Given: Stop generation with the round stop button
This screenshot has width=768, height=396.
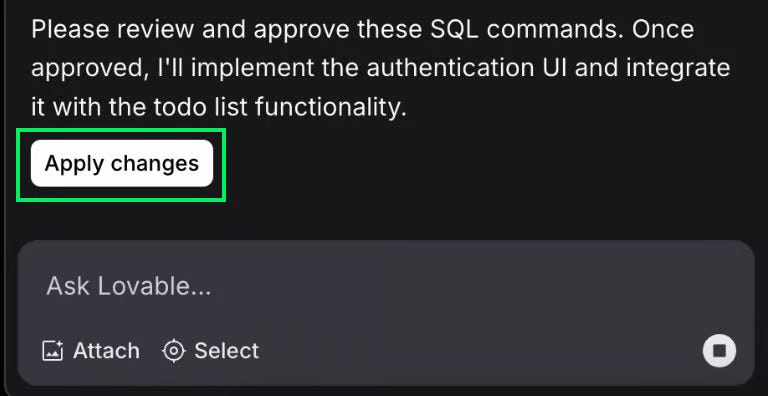Looking at the screenshot, I should pos(719,351).
